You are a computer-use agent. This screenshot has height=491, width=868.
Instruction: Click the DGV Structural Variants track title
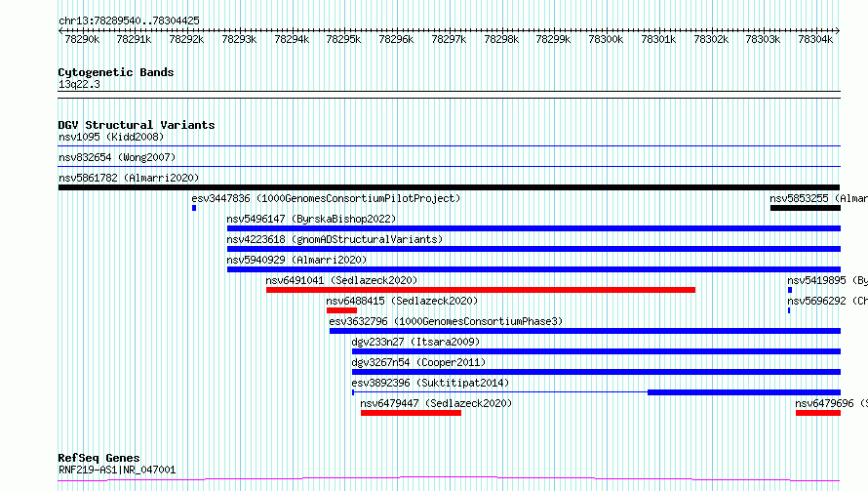click(x=137, y=125)
